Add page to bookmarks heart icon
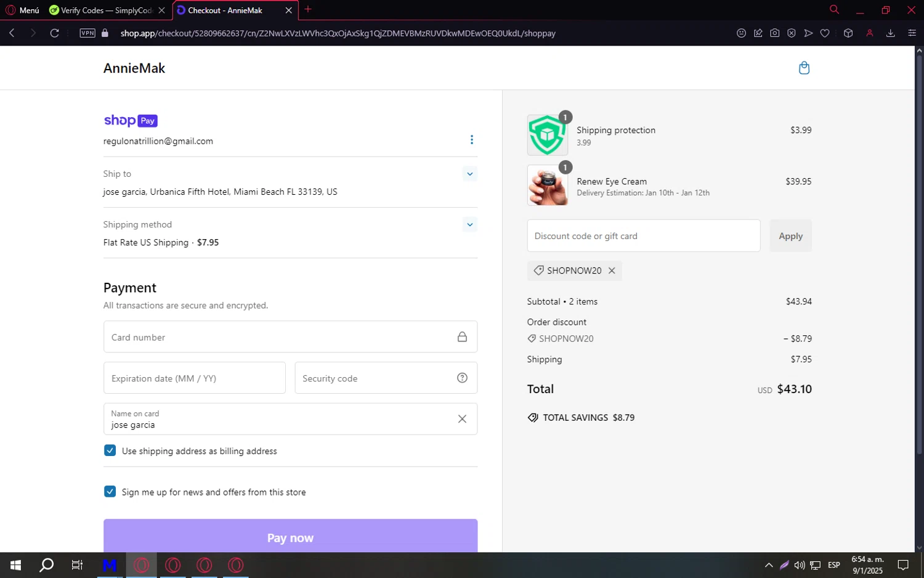924x578 pixels. [825, 33]
